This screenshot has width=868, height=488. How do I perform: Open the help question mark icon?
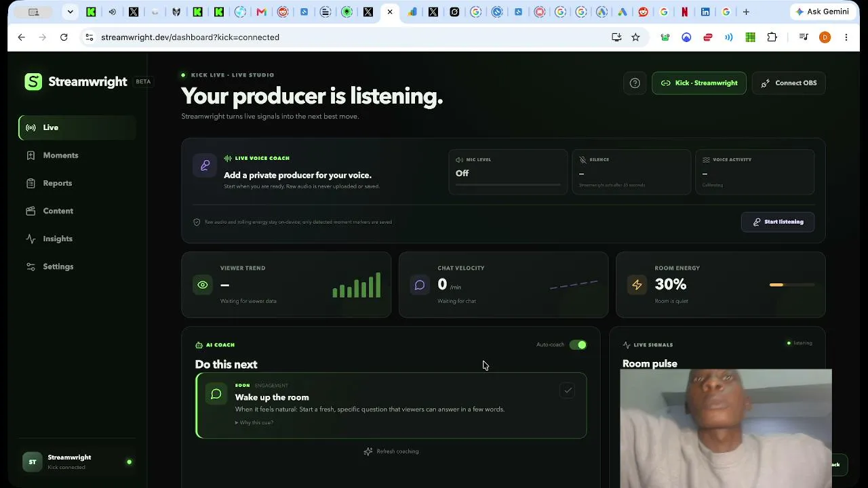635,83
